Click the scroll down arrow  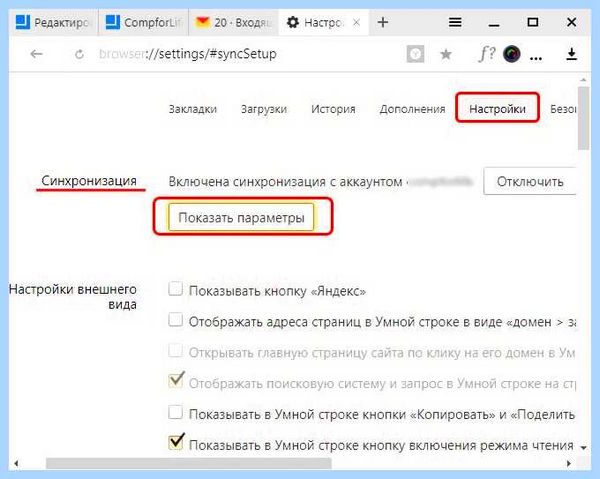pos(583,447)
